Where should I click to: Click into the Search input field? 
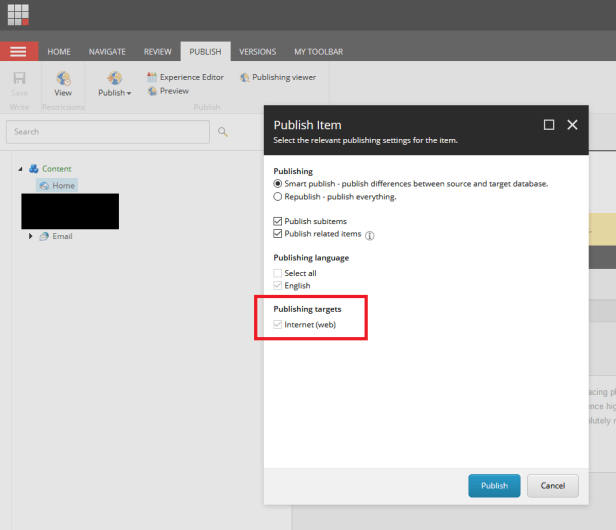click(x=108, y=132)
